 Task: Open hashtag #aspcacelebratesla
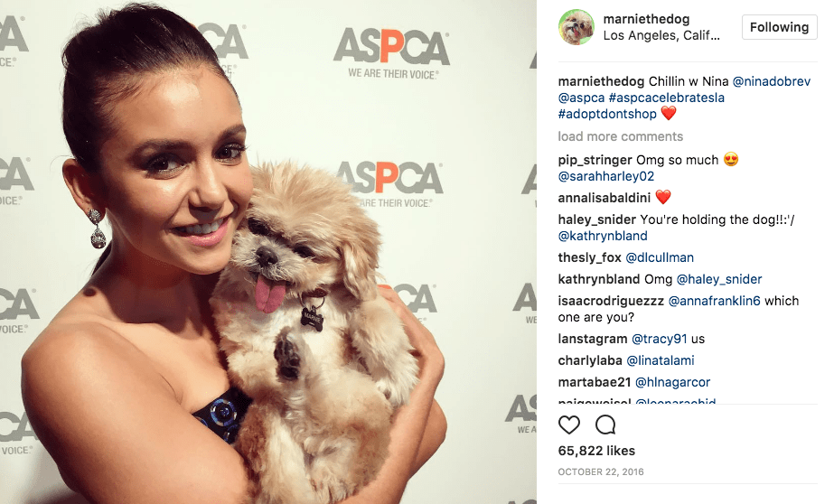point(667,98)
